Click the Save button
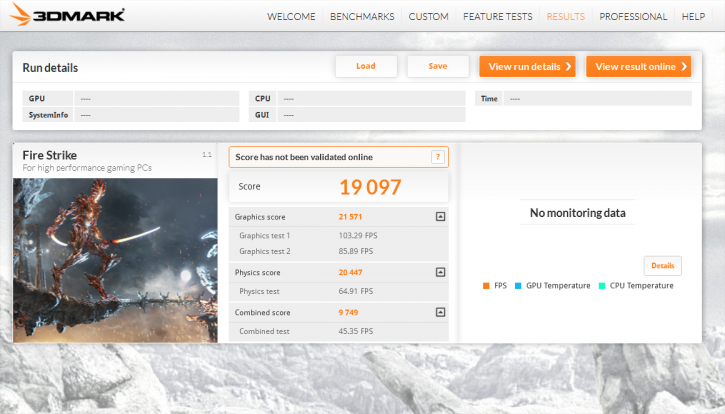The height and width of the screenshot is (414, 725). [x=437, y=66]
